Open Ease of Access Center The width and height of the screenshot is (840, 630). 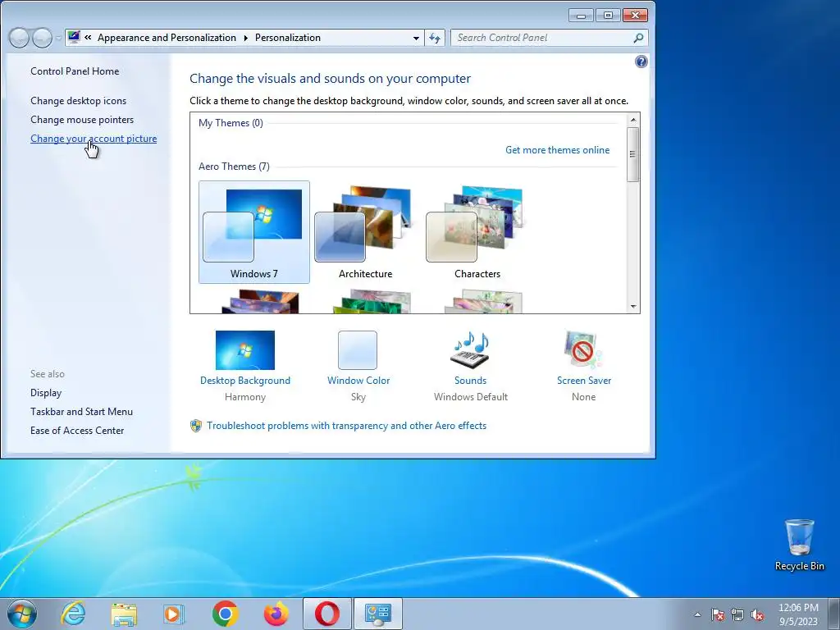coord(77,430)
